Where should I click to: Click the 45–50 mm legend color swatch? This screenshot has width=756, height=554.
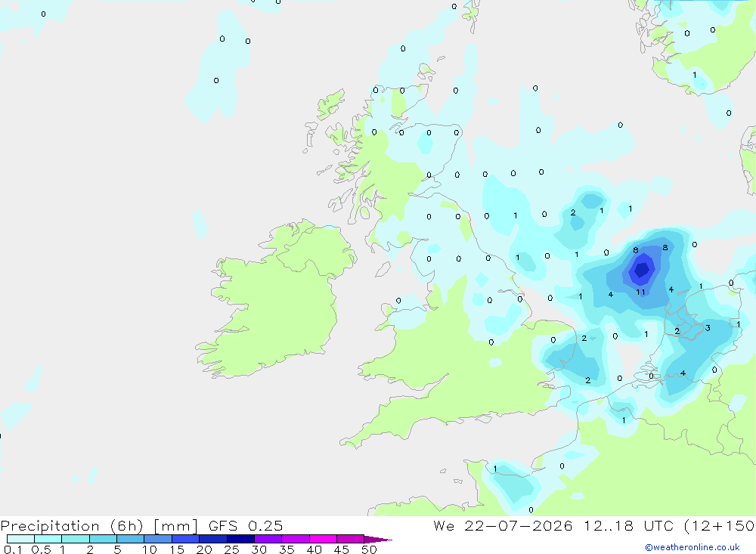[351, 539]
